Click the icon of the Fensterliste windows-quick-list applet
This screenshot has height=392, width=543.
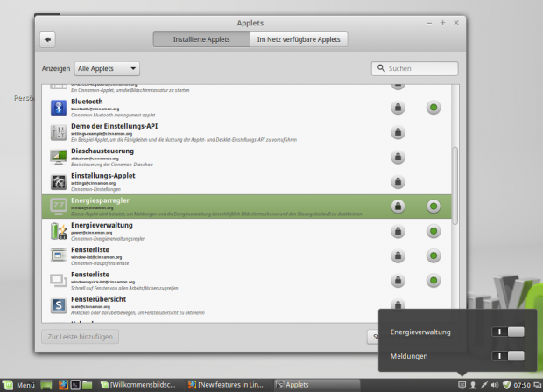pyautogui.click(x=59, y=281)
